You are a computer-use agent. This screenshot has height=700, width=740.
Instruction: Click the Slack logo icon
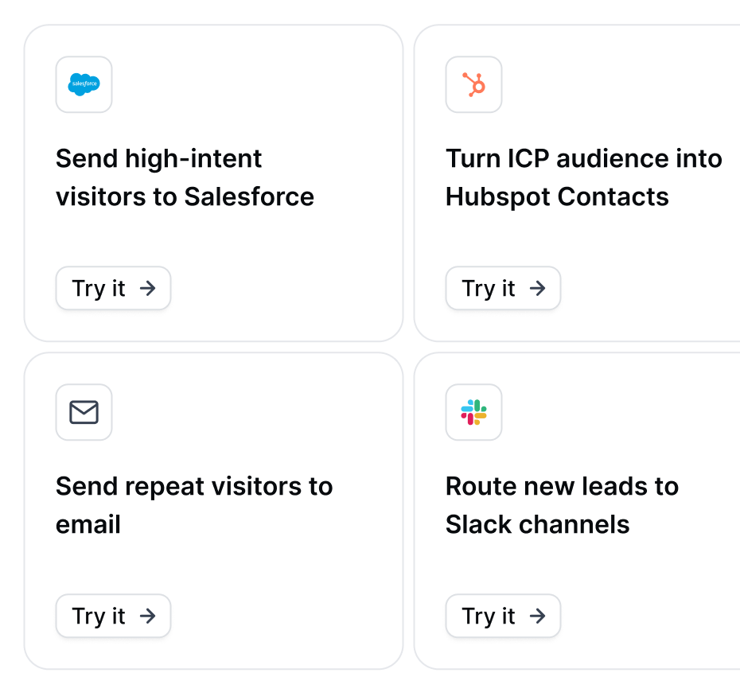[x=473, y=412]
